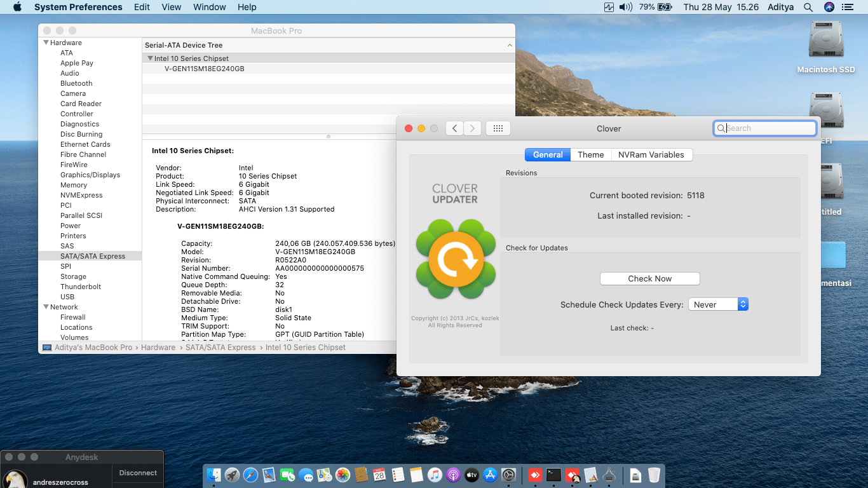The image size is (868, 488).
Task: Click Aditya's MacBook Pro in path bar
Action: (x=93, y=348)
